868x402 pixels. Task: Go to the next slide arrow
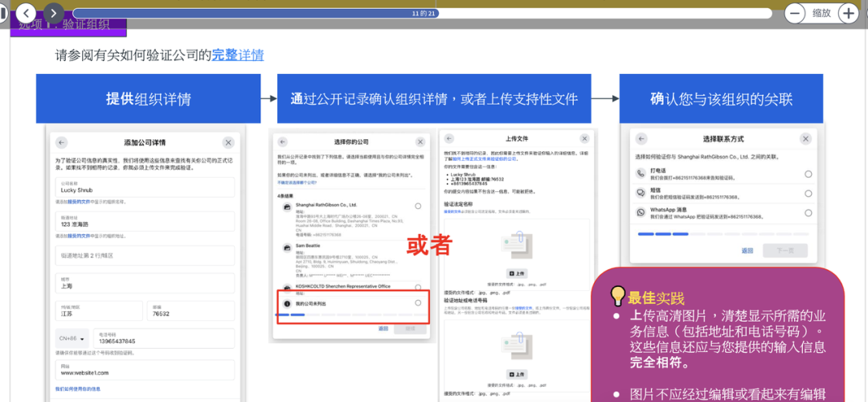point(54,12)
